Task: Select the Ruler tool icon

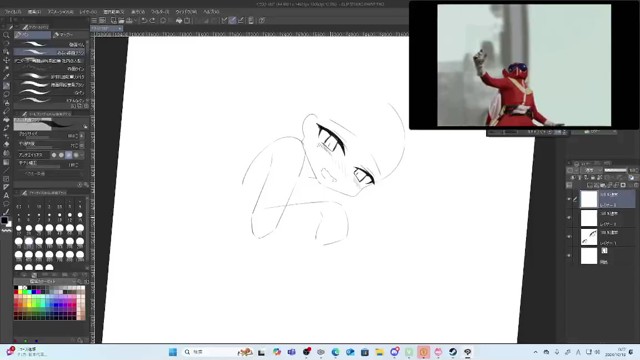Action: 6,187
